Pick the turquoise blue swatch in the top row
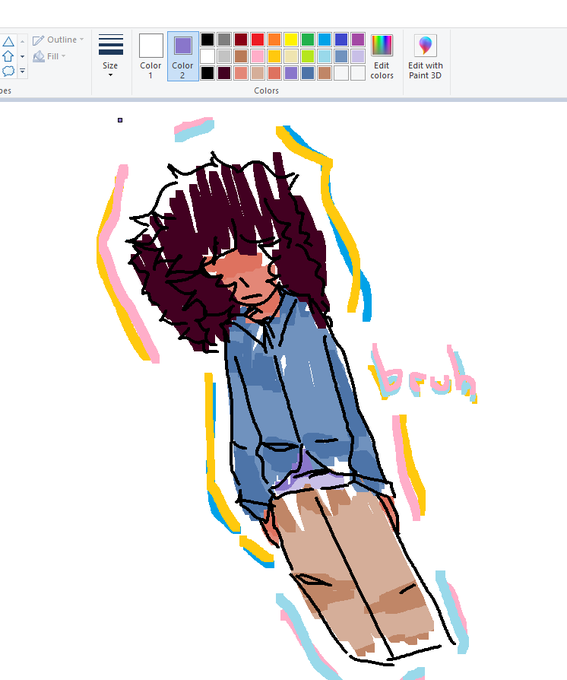The width and height of the screenshot is (567, 680). pyautogui.click(x=324, y=39)
